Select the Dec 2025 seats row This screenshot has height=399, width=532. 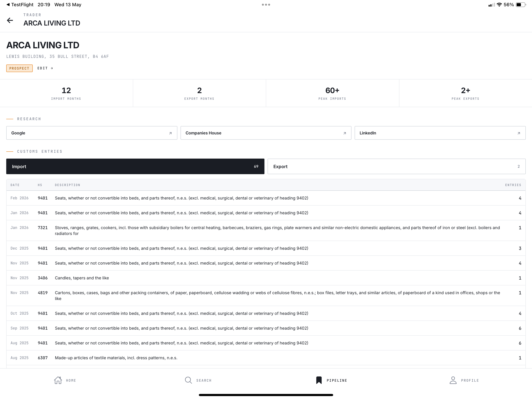click(x=266, y=248)
